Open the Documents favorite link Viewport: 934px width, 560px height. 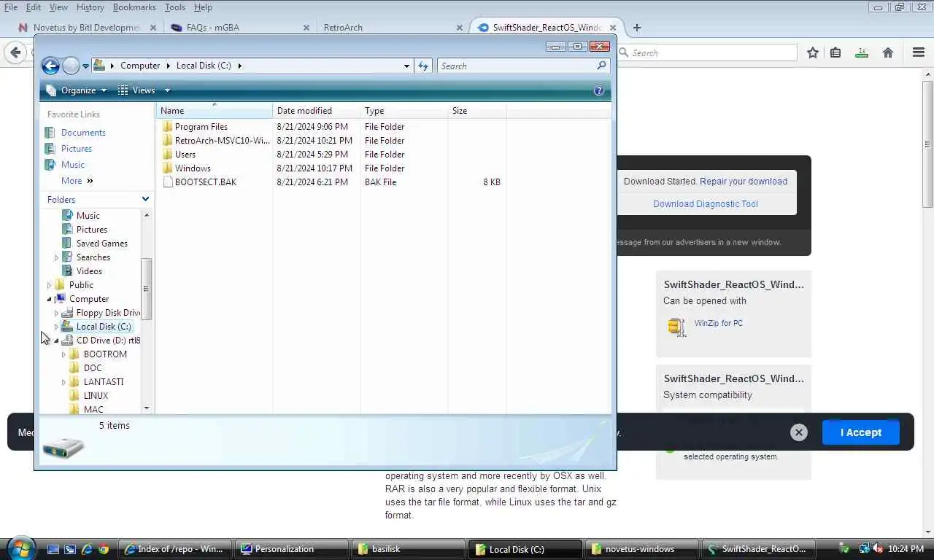[x=83, y=133]
